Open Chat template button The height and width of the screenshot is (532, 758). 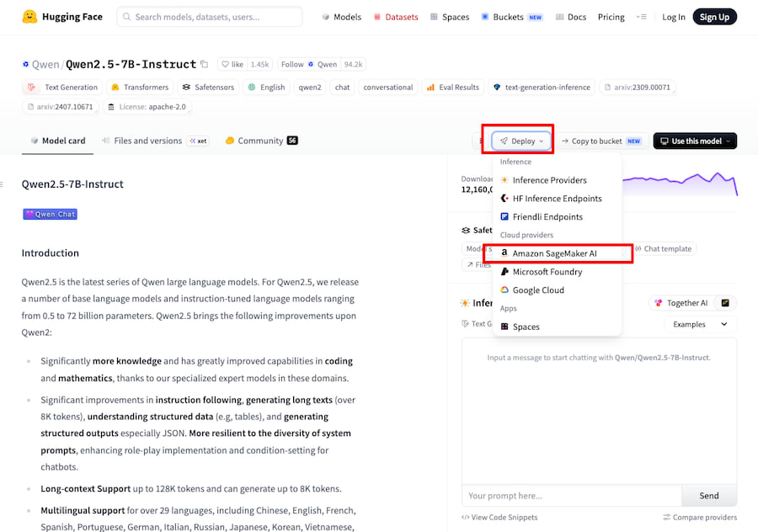click(664, 249)
